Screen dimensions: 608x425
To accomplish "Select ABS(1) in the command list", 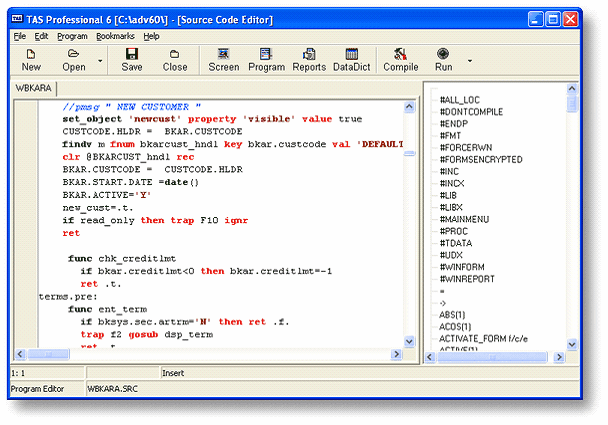I will [452, 315].
